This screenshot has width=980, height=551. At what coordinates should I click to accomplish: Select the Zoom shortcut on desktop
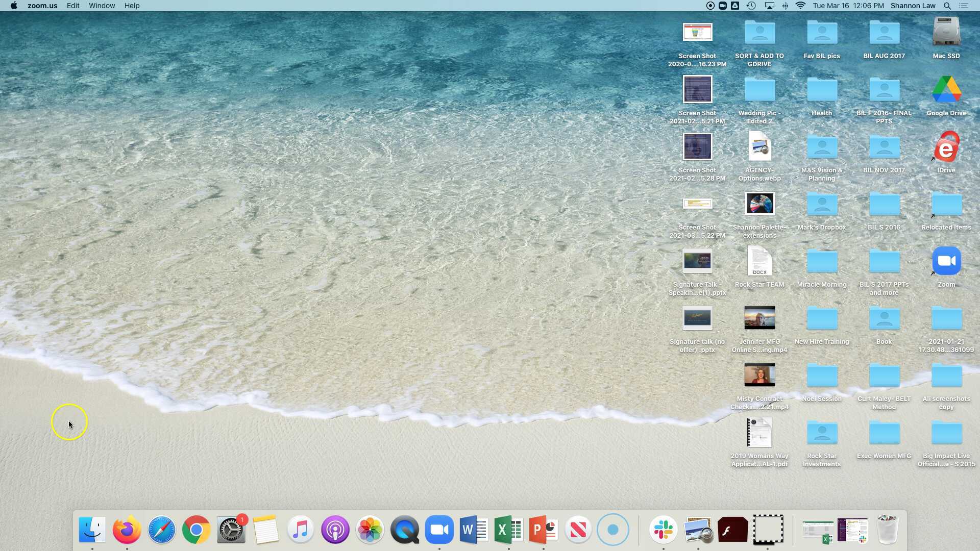click(946, 262)
